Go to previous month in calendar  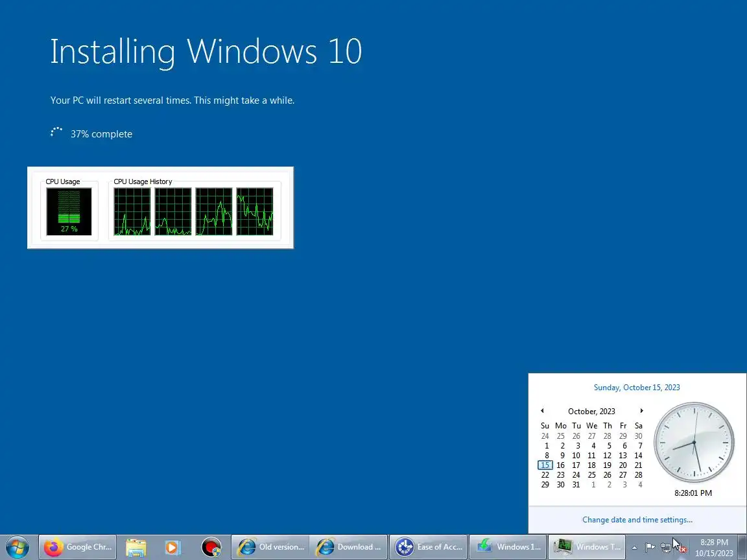pyautogui.click(x=542, y=410)
